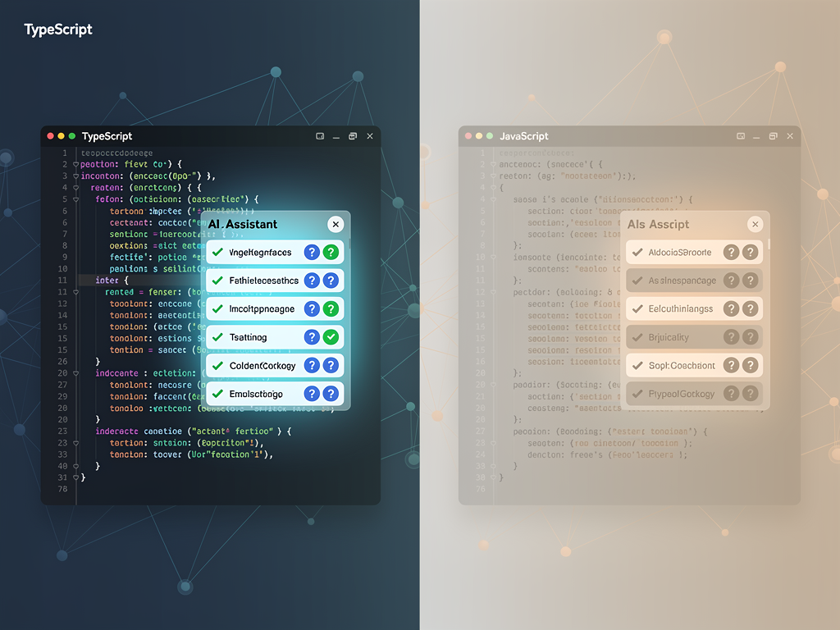Click the right help icon in Sopl:Coachiont row
This screenshot has height=630, width=840.
point(751,365)
